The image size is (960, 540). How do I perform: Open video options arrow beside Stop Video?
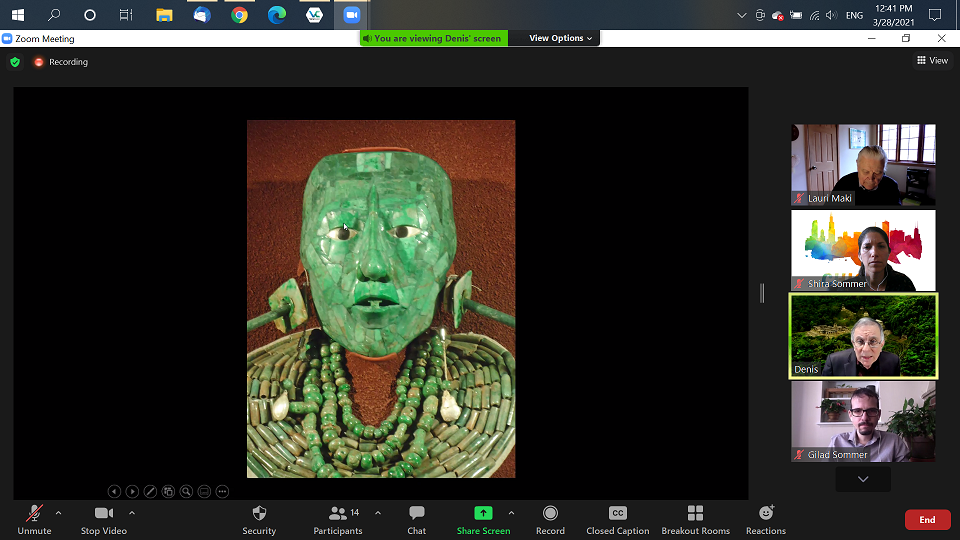tap(132, 513)
